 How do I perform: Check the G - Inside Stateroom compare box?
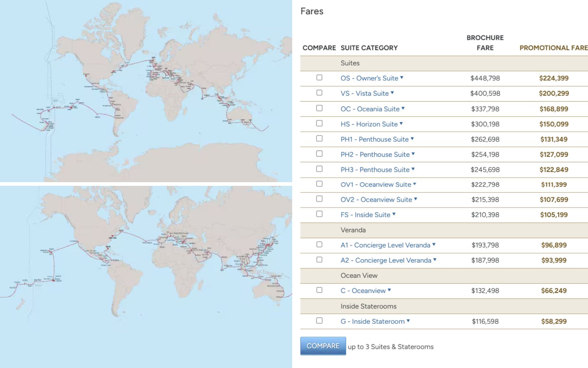pyautogui.click(x=319, y=321)
